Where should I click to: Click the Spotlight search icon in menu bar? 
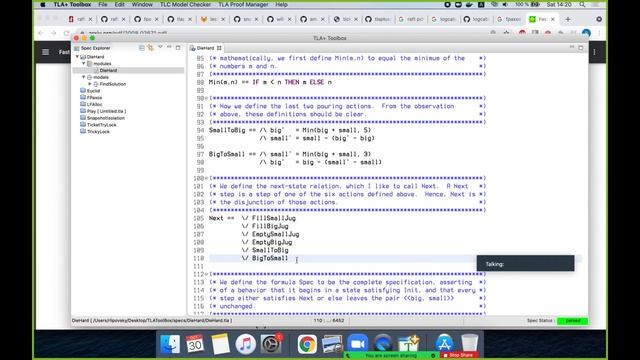582,4
